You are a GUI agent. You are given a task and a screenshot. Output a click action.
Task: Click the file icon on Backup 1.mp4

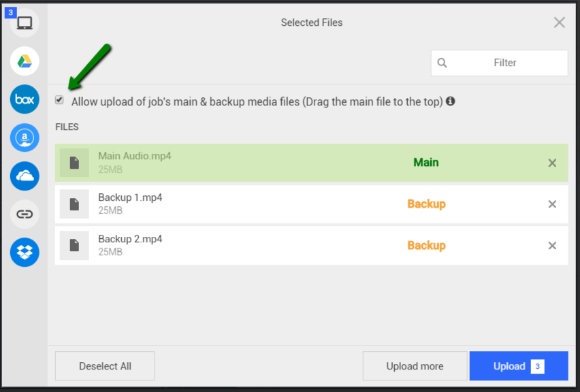tap(74, 204)
